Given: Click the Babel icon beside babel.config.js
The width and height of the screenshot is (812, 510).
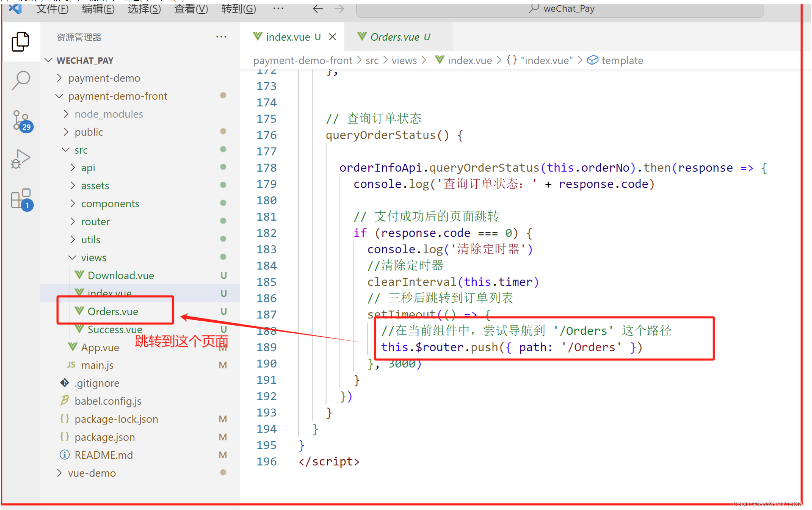Looking at the screenshot, I should click(65, 401).
